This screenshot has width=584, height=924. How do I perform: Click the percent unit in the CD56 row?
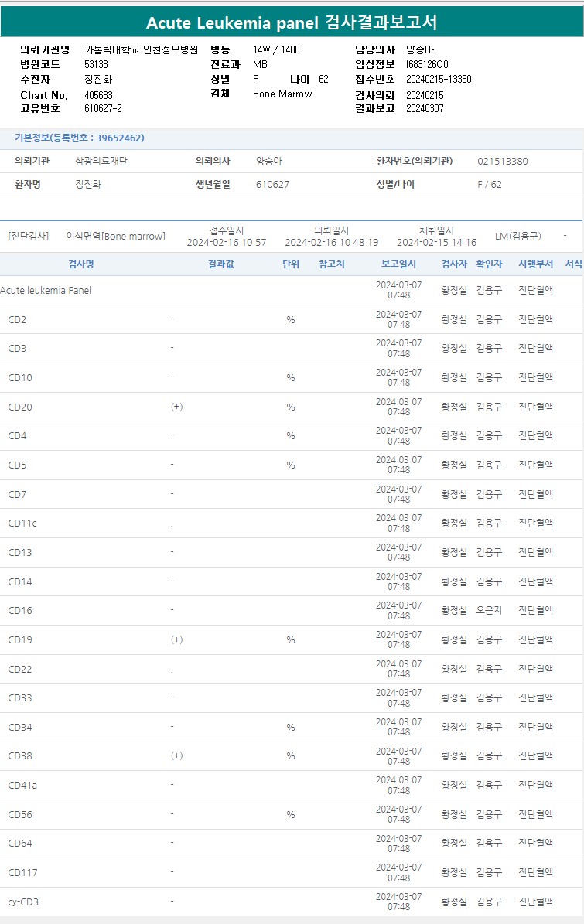[291, 814]
